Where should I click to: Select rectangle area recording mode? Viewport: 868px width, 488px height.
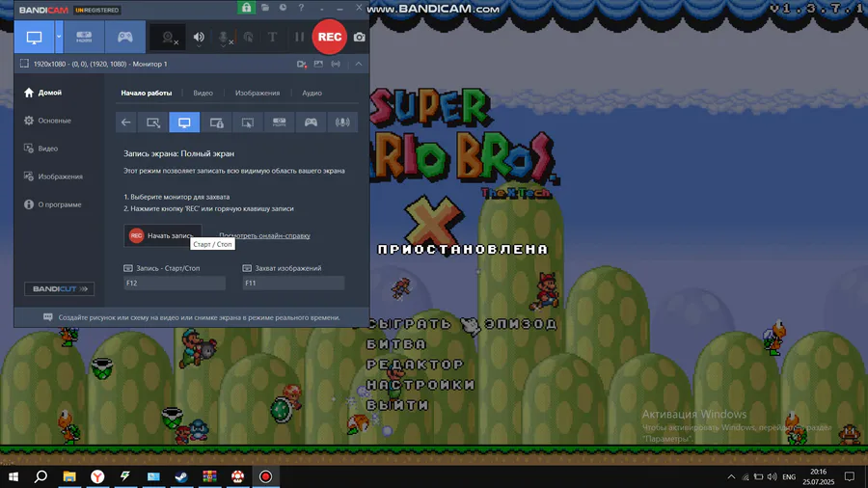[x=153, y=122]
